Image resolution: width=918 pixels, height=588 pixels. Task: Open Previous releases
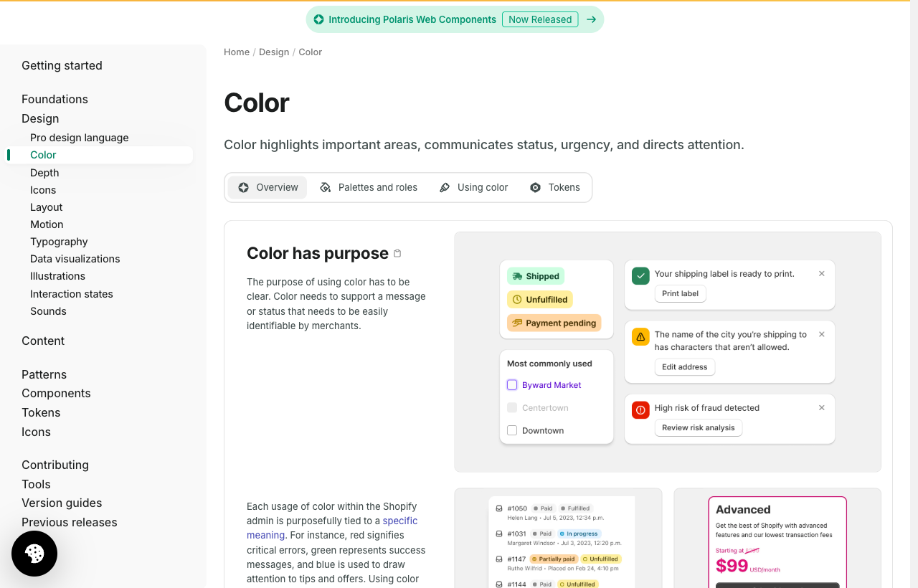pyautogui.click(x=70, y=522)
